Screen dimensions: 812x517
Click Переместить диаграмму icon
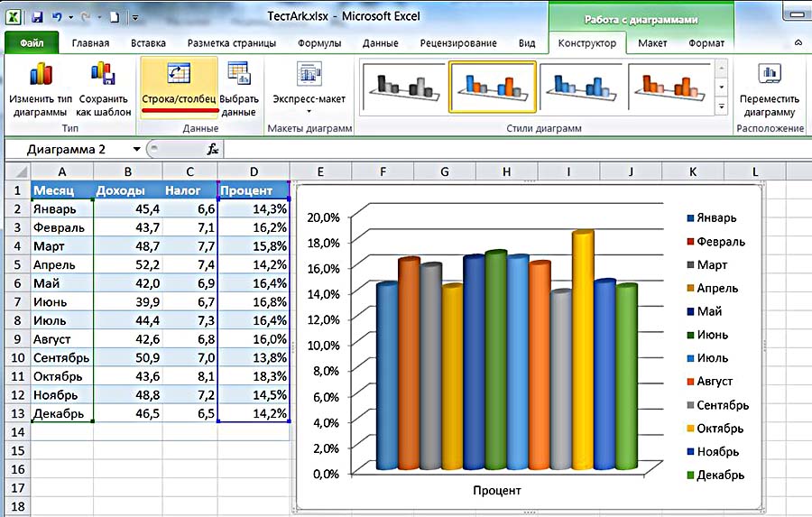(x=769, y=77)
